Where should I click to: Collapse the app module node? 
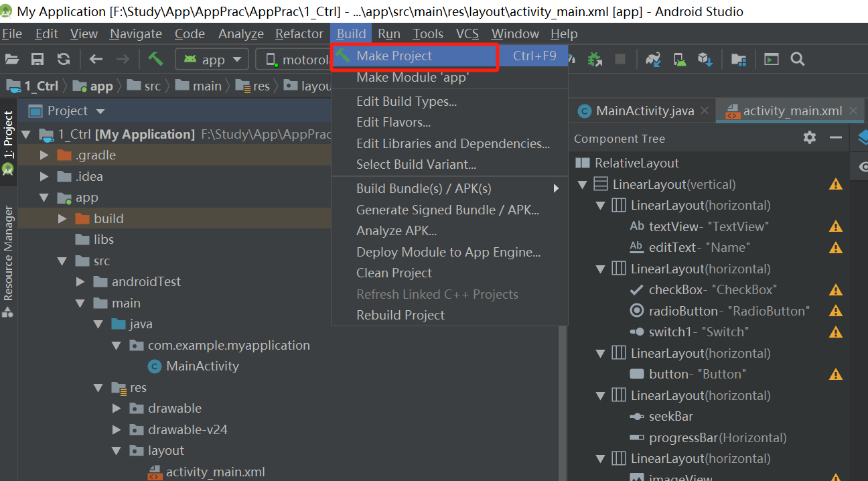click(x=44, y=198)
